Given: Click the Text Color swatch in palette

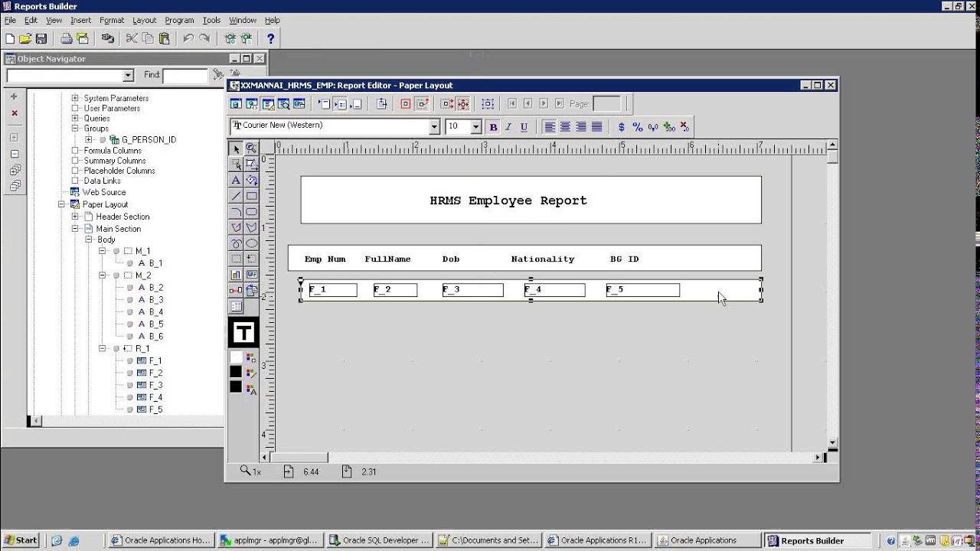Looking at the screenshot, I should pyautogui.click(x=236, y=386).
